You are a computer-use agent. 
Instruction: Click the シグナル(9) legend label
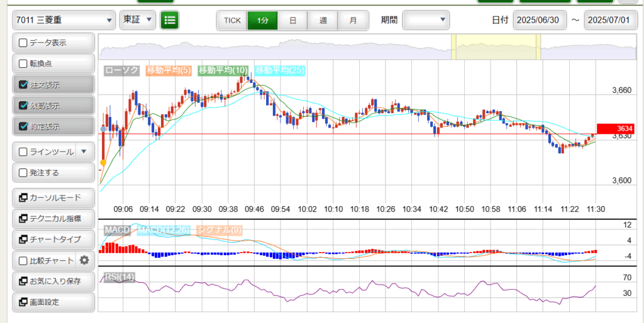pyautogui.click(x=219, y=230)
